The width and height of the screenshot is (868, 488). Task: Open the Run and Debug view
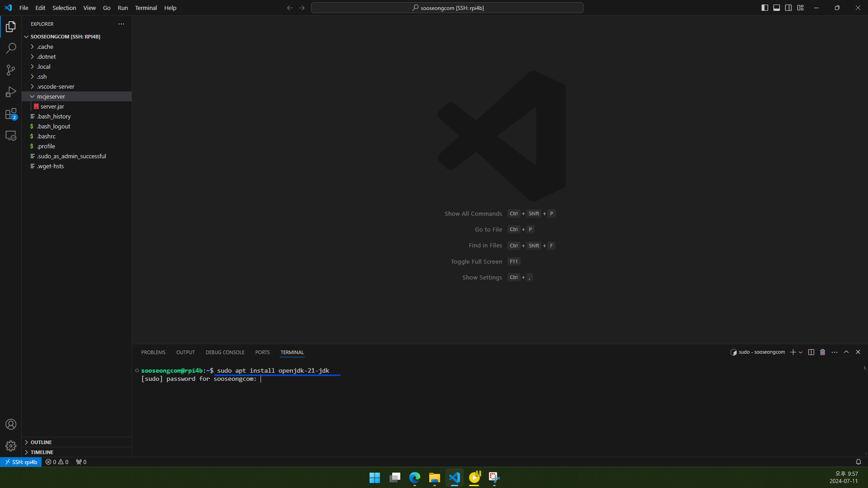11,92
